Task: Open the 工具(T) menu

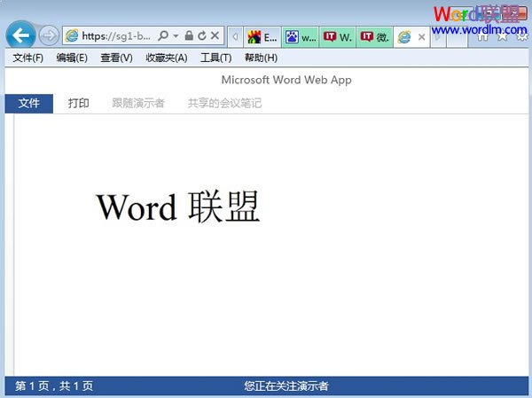Action: point(215,58)
